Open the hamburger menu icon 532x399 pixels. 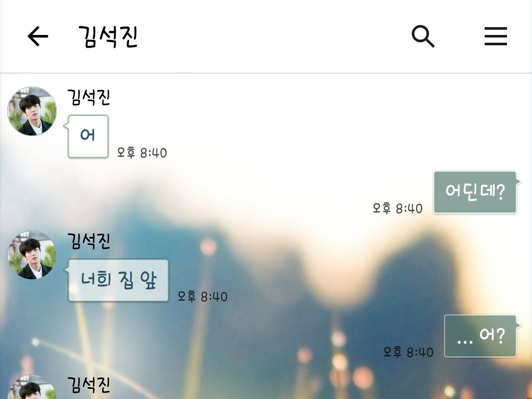pyautogui.click(x=496, y=36)
